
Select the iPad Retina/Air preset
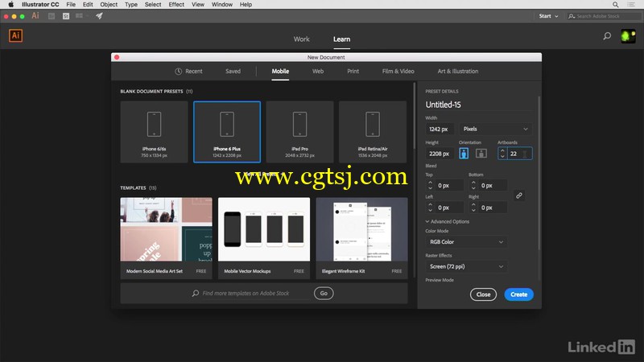[x=373, y=132]
